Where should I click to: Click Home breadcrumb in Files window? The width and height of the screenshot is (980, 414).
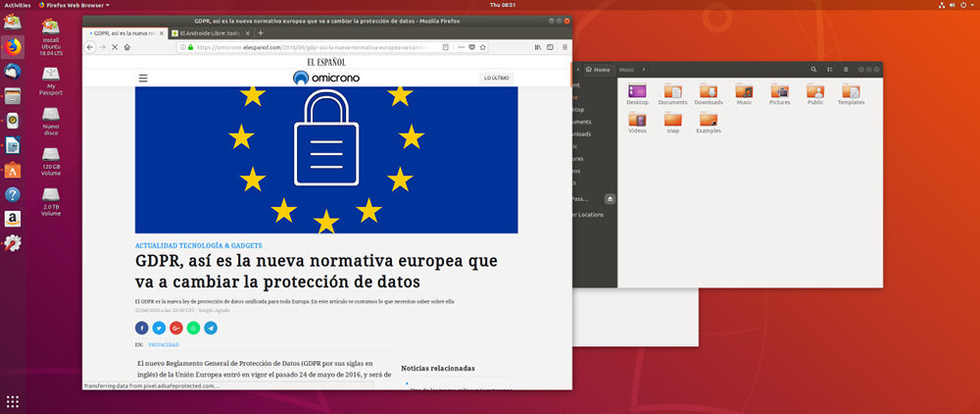pos(598,70)
